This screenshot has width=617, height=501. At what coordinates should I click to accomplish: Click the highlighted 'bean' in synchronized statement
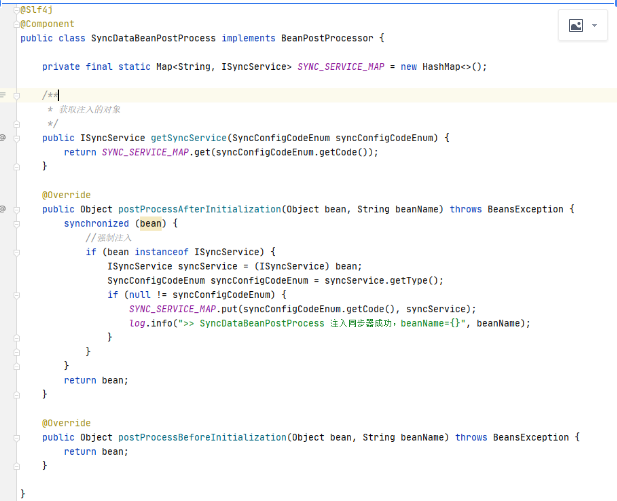click(151, 224)
